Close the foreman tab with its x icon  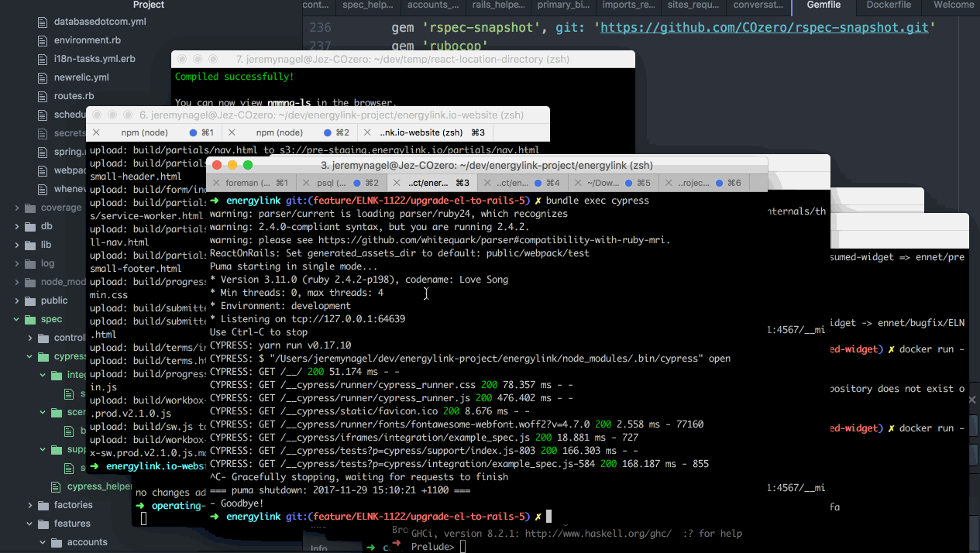click(x=215, y=183)
